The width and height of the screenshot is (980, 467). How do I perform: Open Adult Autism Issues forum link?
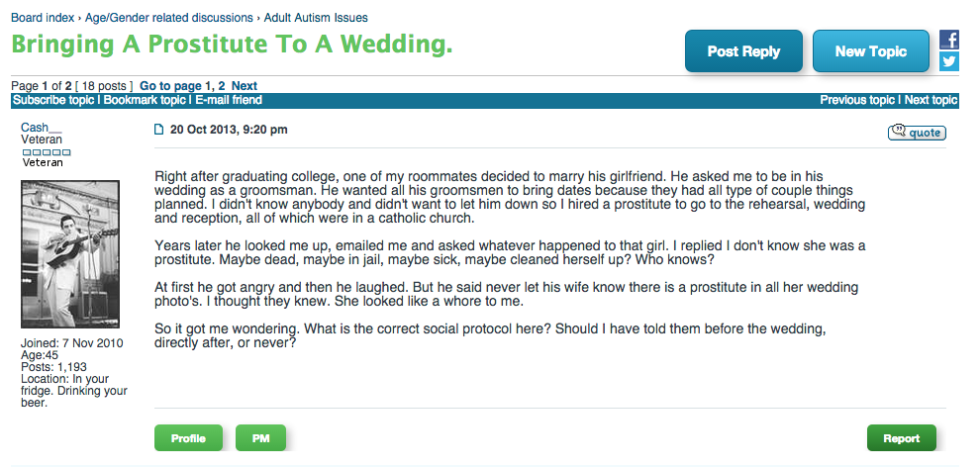[x=316, y=18]
